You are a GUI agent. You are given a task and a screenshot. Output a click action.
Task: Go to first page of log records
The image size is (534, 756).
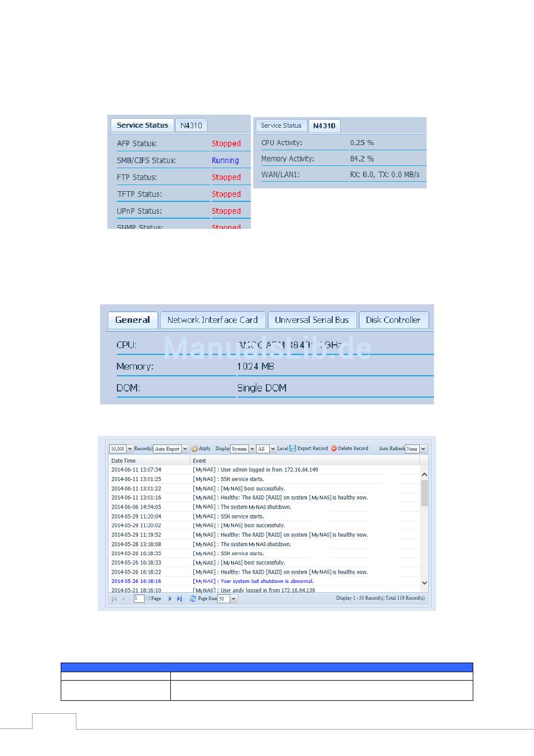114,598
